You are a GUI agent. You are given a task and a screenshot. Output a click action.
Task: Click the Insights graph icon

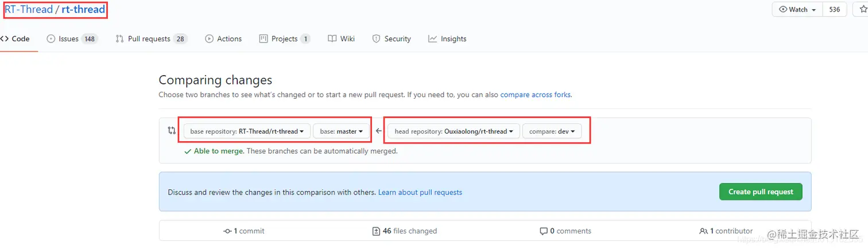click(x=432, y=38)
